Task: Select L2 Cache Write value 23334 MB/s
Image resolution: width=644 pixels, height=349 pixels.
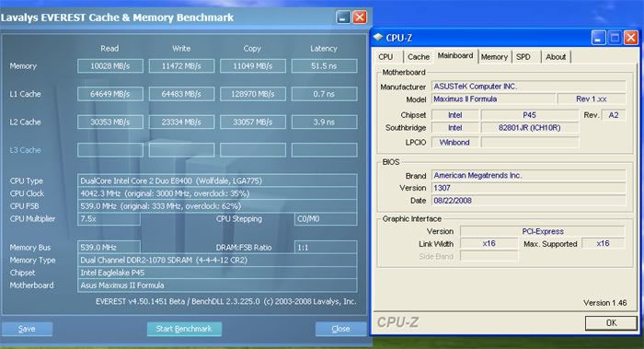Action: [x=181, y=122]
